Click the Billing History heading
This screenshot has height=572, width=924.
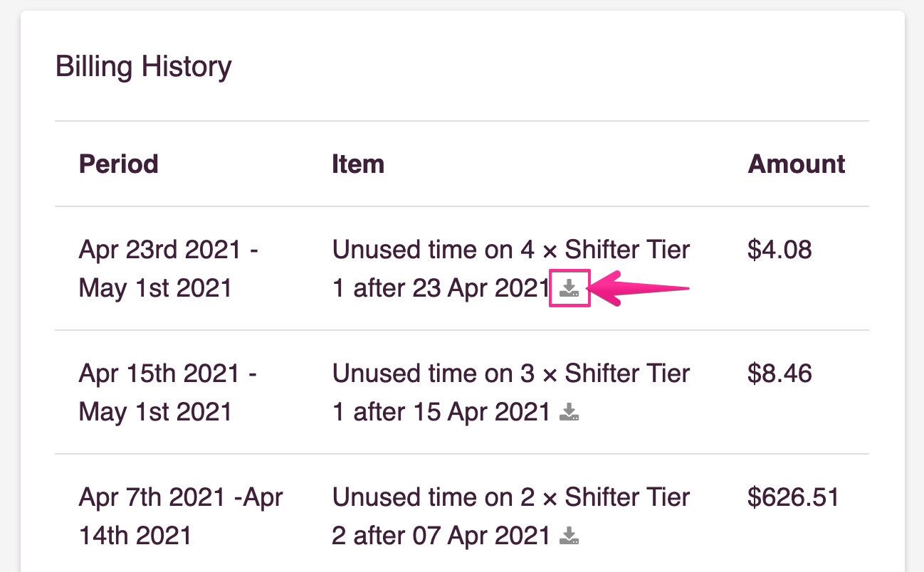pos(144,67)
